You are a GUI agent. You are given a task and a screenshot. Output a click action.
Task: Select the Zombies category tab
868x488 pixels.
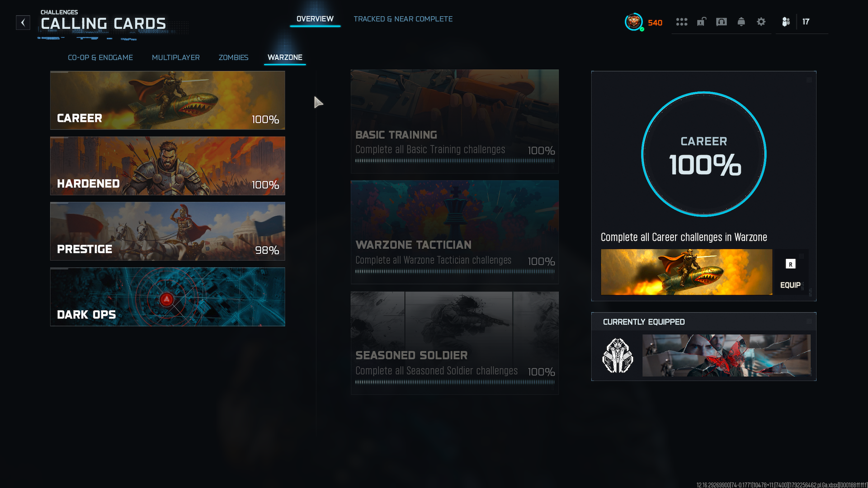pos(234,57)
